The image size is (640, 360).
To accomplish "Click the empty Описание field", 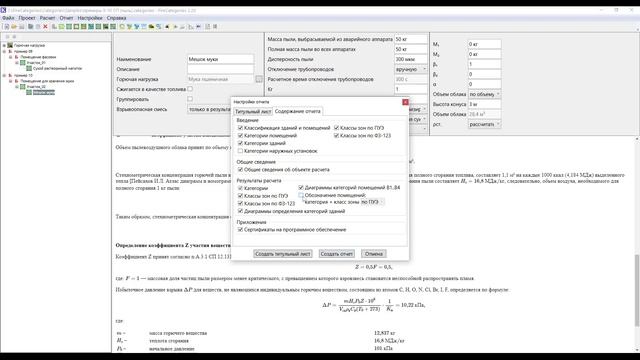I will 220,69.
